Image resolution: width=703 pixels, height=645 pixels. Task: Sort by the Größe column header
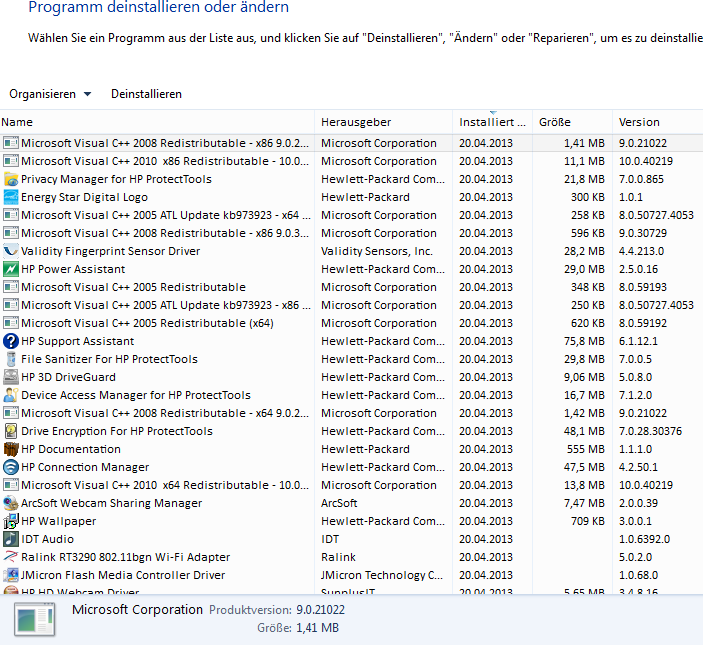(x=572, y=122)
